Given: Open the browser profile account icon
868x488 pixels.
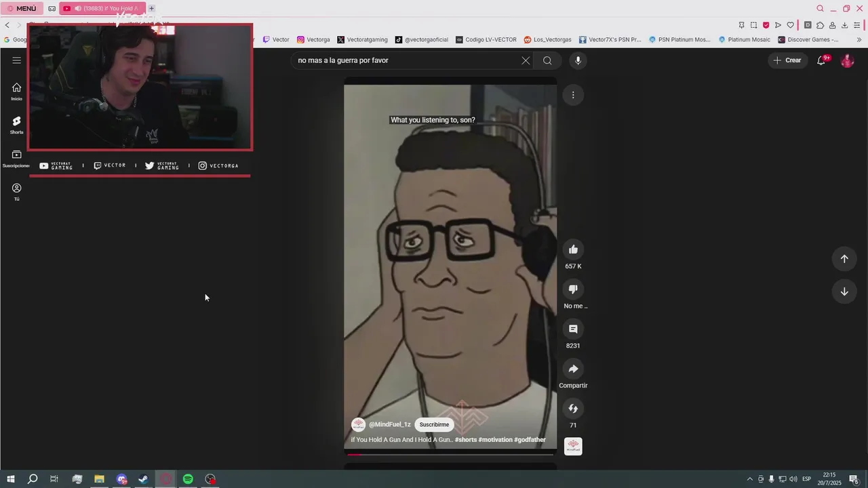Looking at the screenshot, I should [x=832, y=25].
